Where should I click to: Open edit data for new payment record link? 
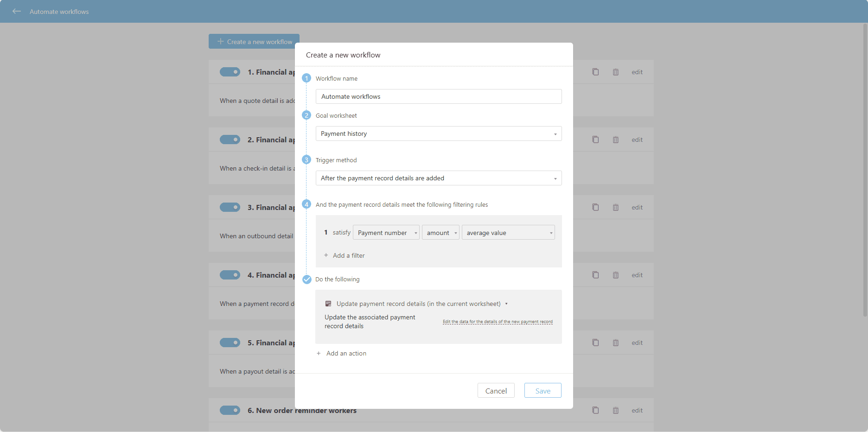(x=497, y=322)
